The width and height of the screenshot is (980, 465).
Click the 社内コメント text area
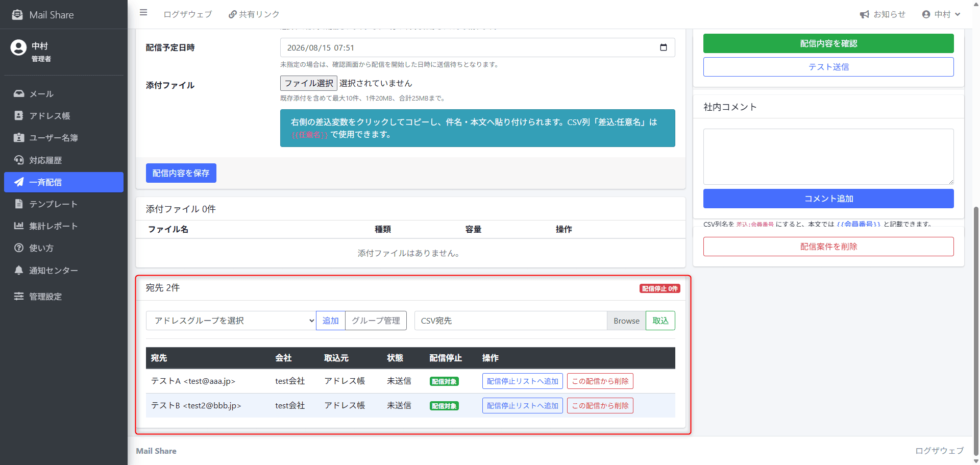(x=828, y=157)
